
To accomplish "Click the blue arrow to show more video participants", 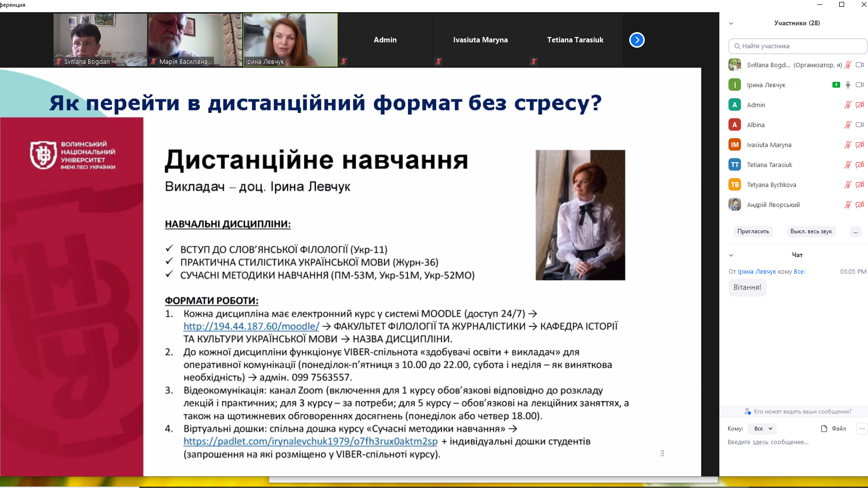I will [637, 40].
